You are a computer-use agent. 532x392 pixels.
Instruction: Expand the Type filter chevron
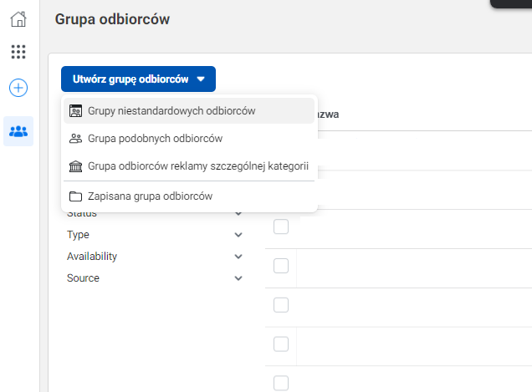point(238,235)
